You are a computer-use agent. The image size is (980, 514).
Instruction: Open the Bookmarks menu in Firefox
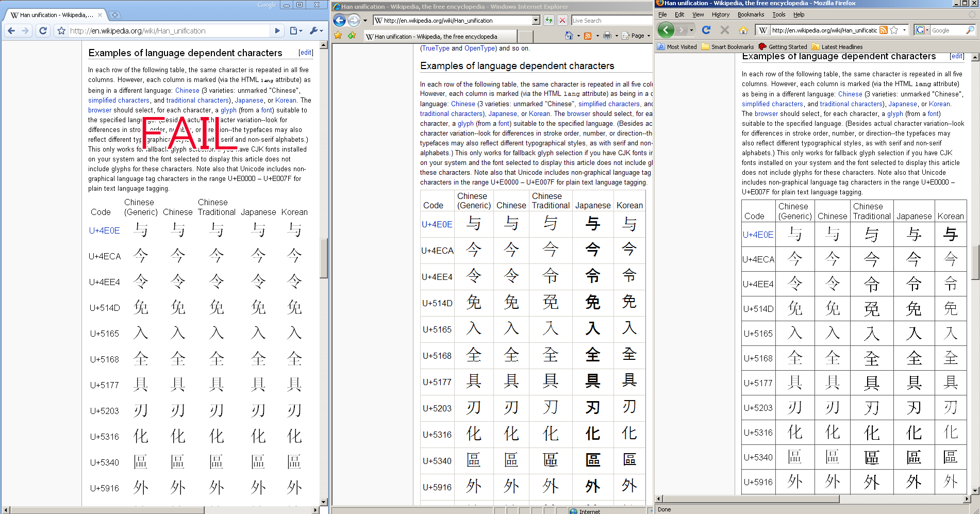pos(750,14)
